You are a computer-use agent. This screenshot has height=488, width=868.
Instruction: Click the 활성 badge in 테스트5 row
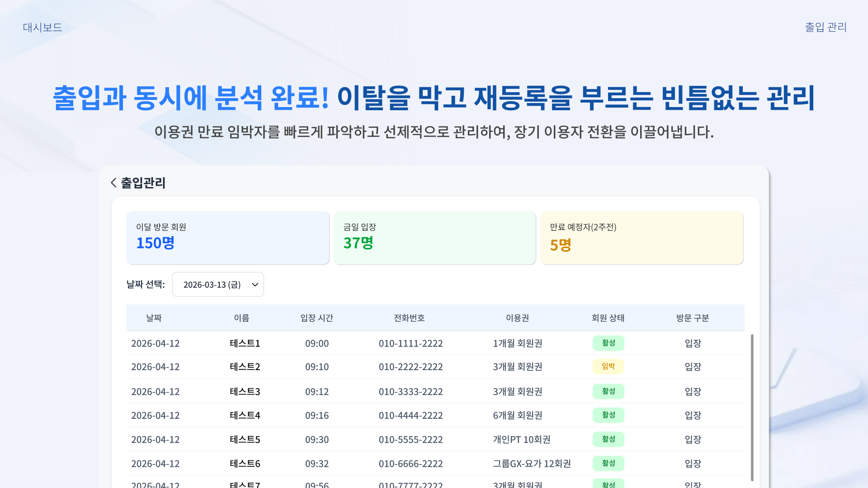(609, 439)
